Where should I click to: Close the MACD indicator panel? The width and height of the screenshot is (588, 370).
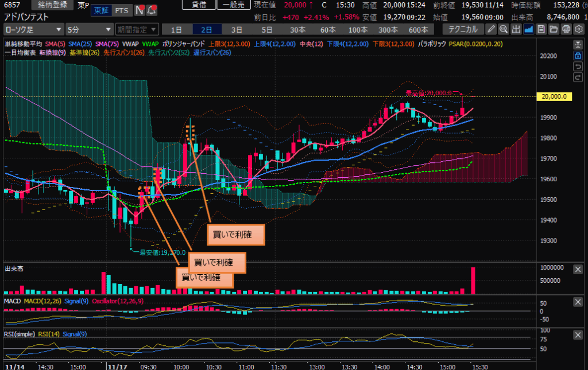578,302
